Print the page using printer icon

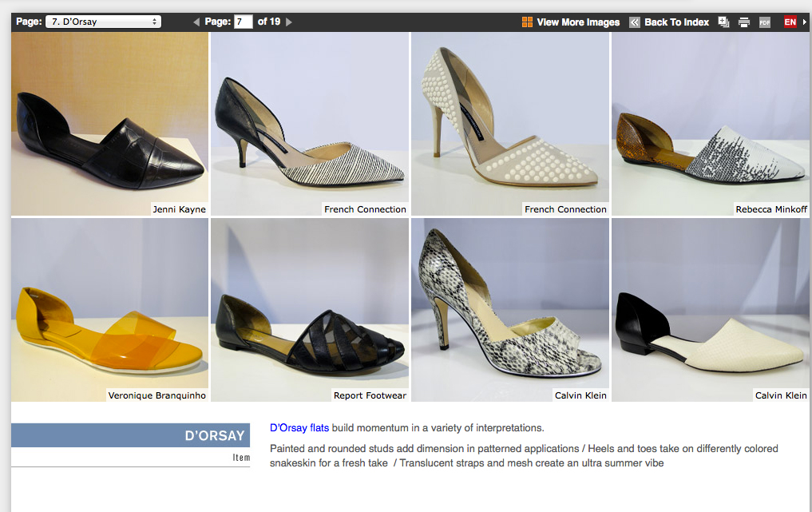pos(744,22)
